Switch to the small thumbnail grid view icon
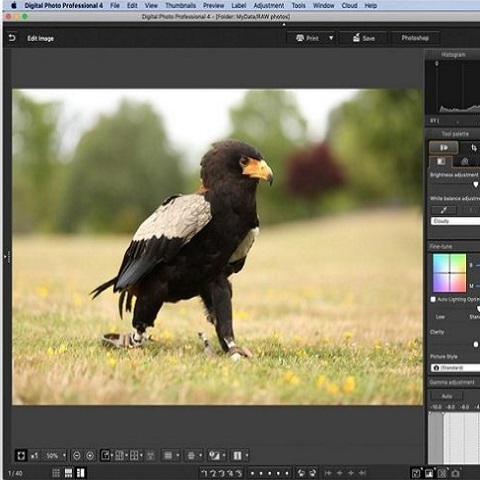The width and height of the screenshot is (480, 480). (x=56, y=473)
